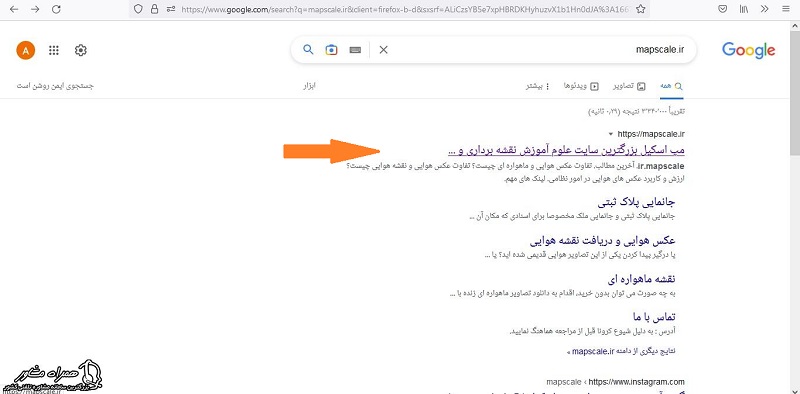800x394 pixels.
Task: Go forward to the next page
Action: (35, 9)
